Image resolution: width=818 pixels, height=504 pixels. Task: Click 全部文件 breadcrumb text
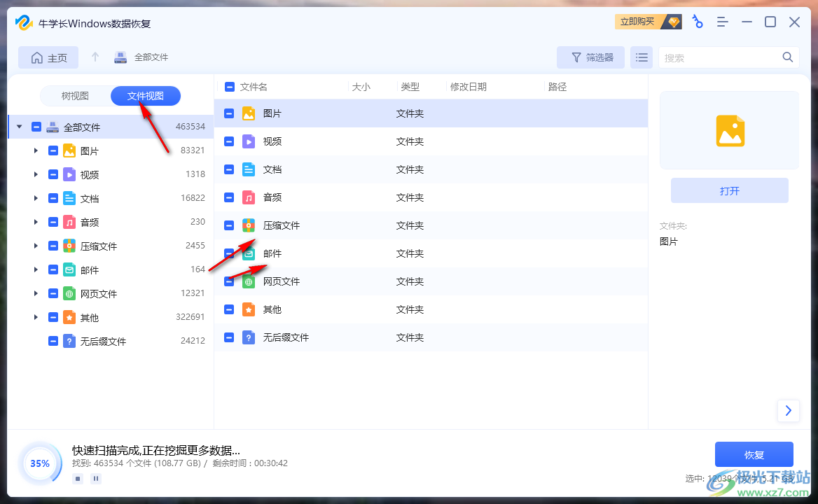point(151,57)
